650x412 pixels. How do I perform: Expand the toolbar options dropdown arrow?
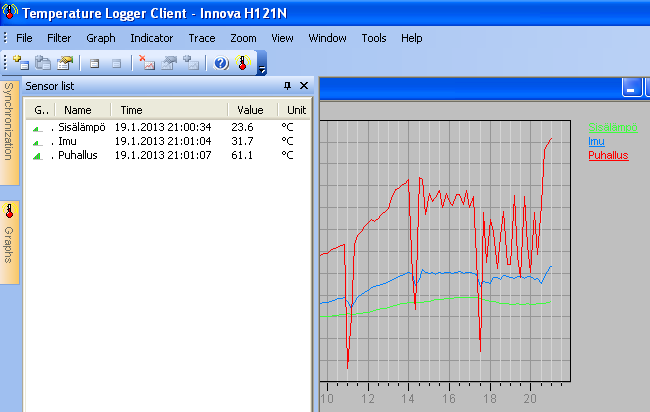click(262, 69)
